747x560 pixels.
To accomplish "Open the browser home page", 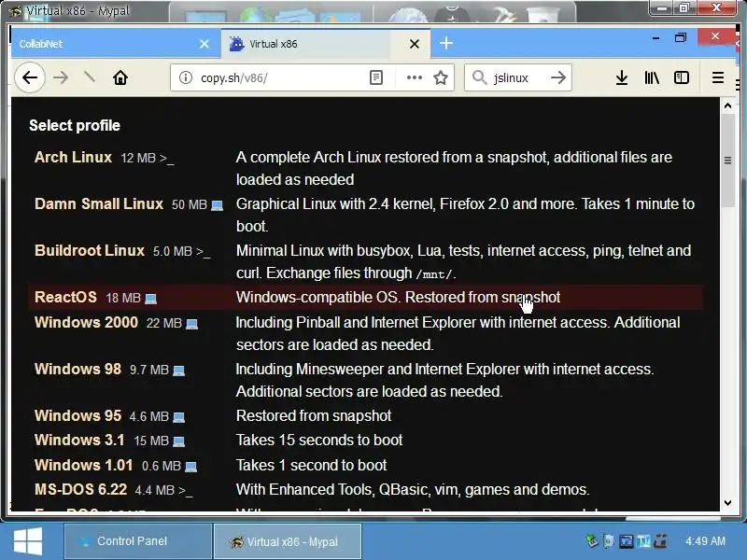I will pos(120,77).
